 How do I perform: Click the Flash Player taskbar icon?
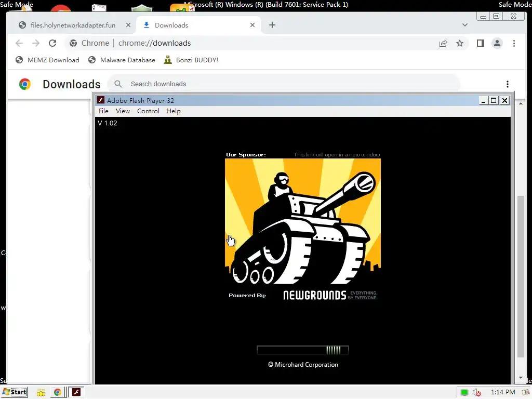coord(76,392)
